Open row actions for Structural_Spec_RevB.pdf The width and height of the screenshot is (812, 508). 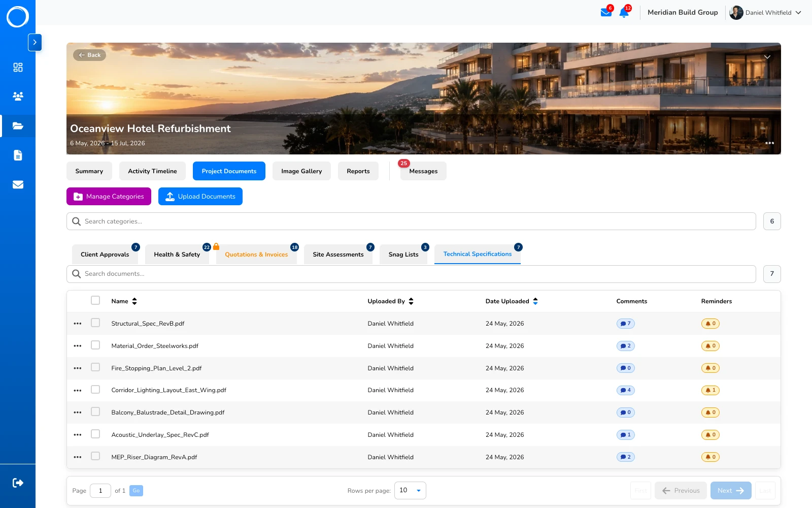pyautogui.click(x=78, y=324)
